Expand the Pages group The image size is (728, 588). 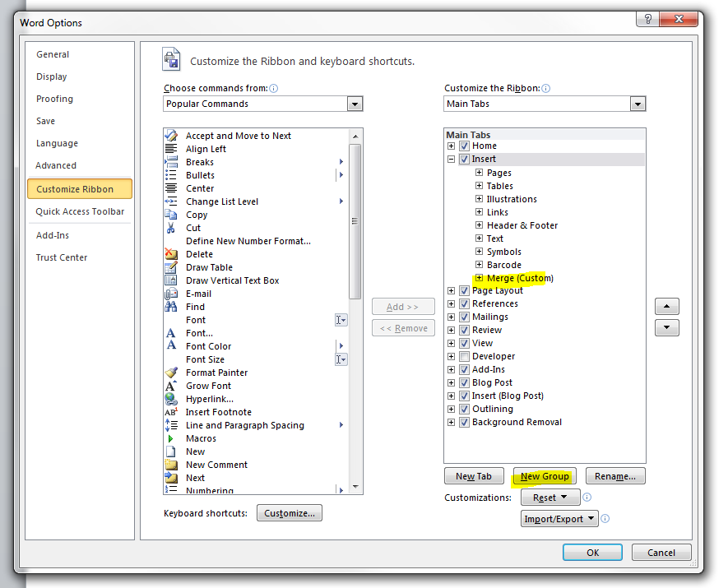(479, 172)
